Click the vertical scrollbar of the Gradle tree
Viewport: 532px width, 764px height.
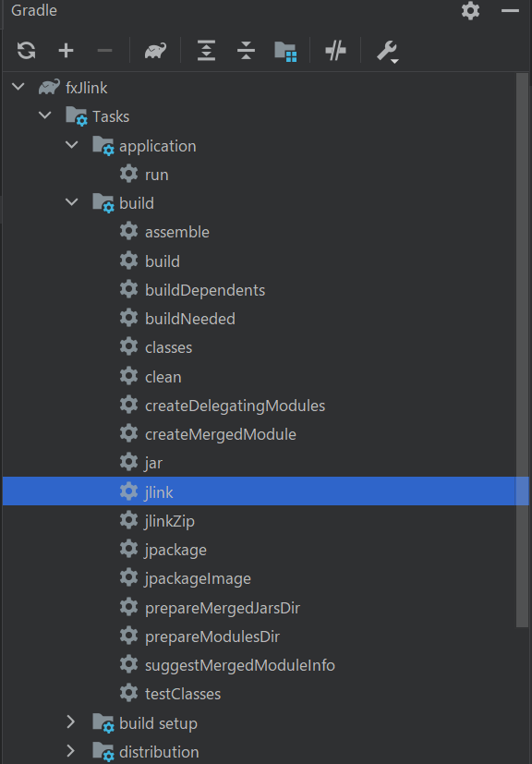tap(522, 350)
